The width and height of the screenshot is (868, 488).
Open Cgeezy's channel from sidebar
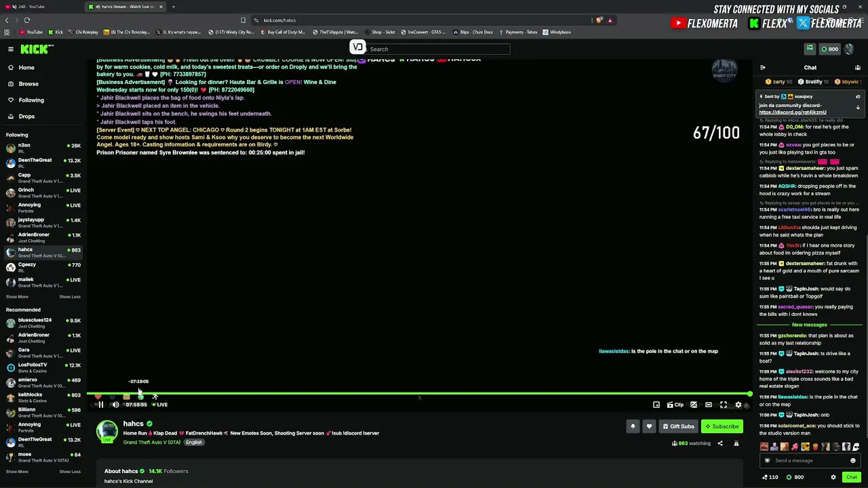tap(43, 268)
